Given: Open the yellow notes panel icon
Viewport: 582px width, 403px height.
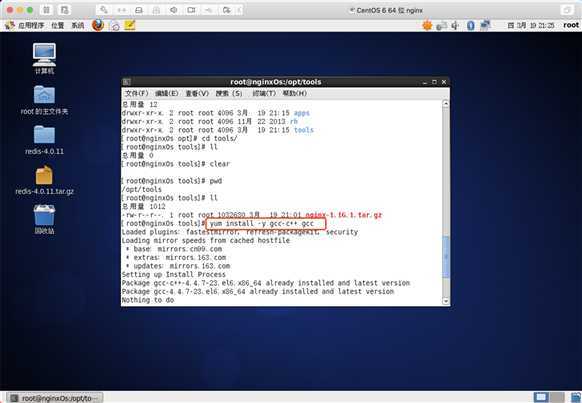Looking at the screenshot, I should (130, 25).
